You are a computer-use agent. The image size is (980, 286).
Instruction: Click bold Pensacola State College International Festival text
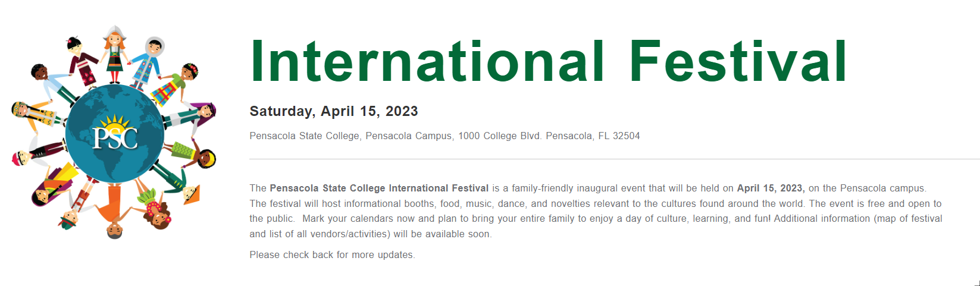point(379,188)
